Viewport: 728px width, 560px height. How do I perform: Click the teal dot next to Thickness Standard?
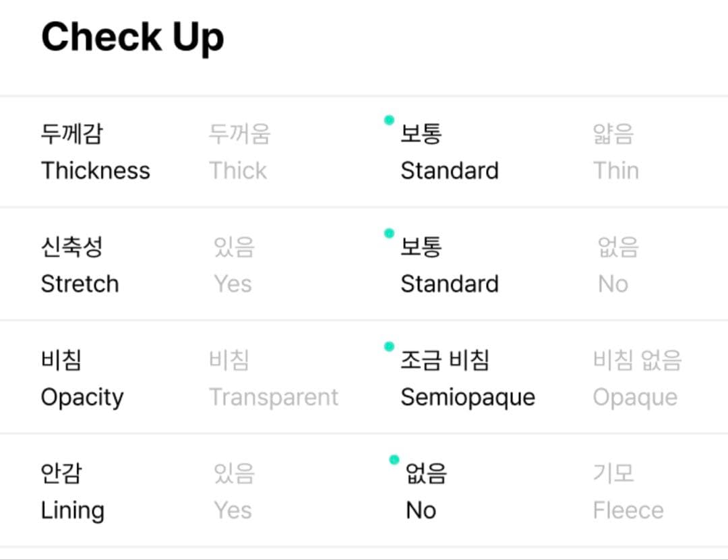coord(389,121)
